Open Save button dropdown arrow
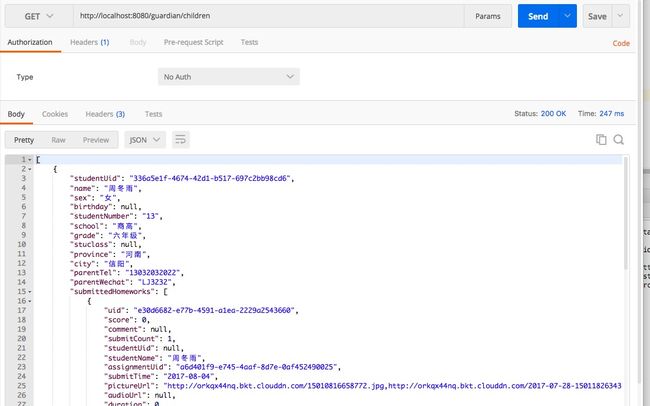This screenshot has width=650, height=406. pyautogui.click(x=621, y=16)
